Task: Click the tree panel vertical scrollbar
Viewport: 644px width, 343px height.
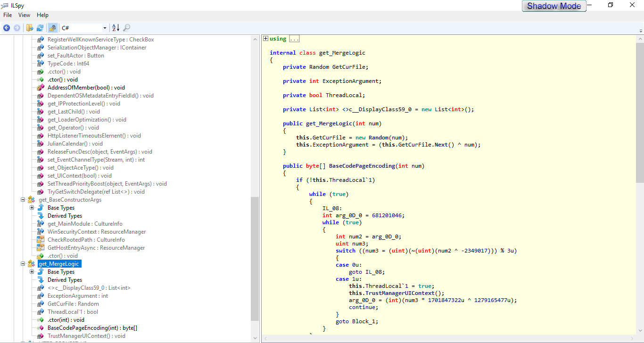Action: point(255,259)
